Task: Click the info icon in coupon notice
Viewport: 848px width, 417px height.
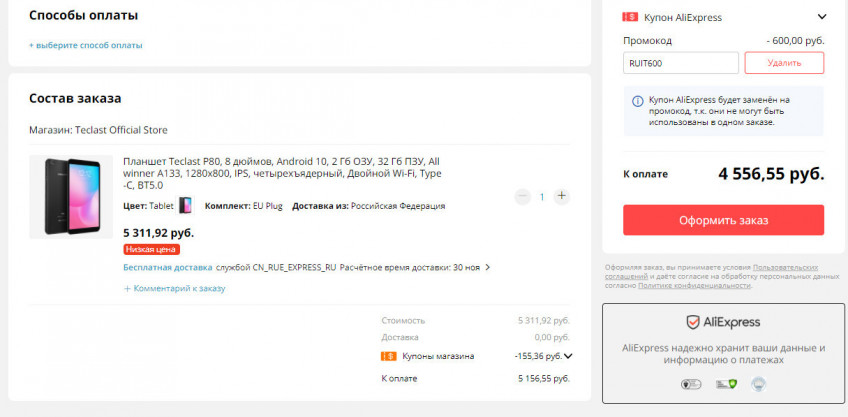Action: 637,101
